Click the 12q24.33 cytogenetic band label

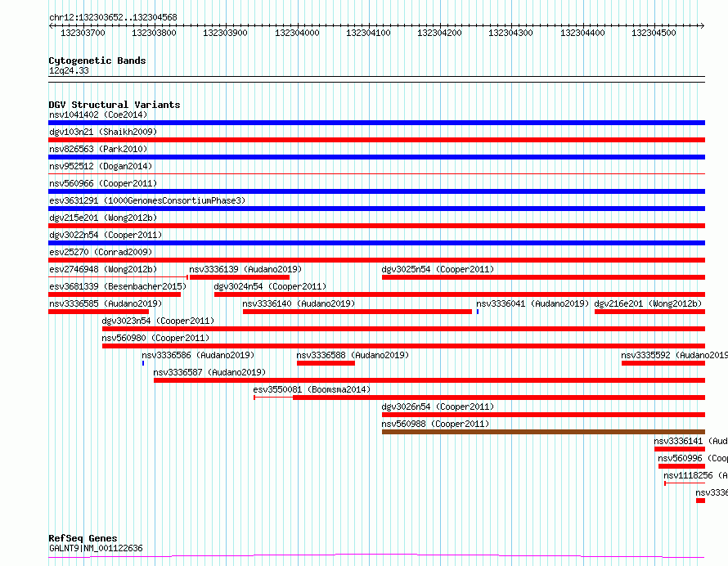point(69,70)
